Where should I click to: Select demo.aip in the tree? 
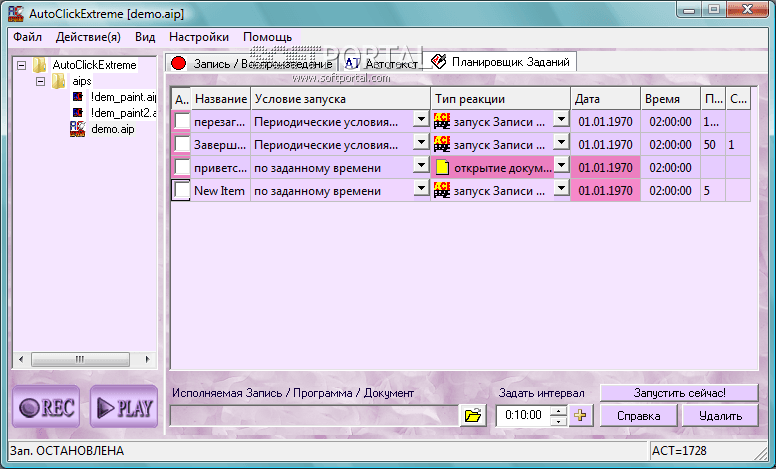(113, 129)
